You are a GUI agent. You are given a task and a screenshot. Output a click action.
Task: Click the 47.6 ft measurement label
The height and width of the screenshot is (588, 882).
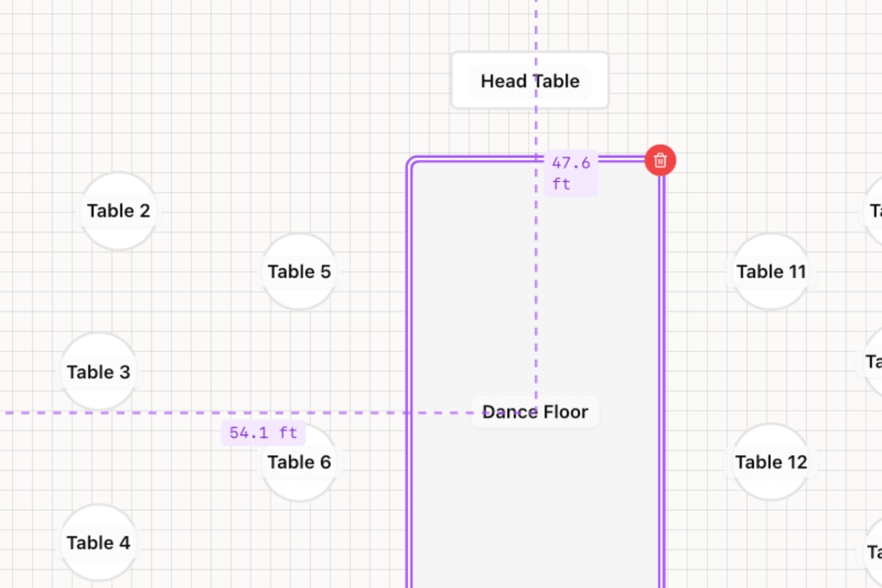tap(570, 173)
